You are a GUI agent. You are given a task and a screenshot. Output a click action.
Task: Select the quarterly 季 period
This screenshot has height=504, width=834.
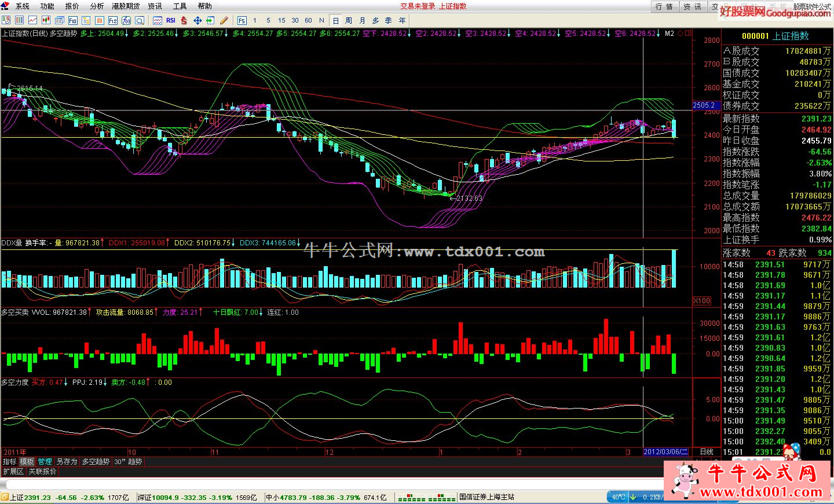[389, 20]
